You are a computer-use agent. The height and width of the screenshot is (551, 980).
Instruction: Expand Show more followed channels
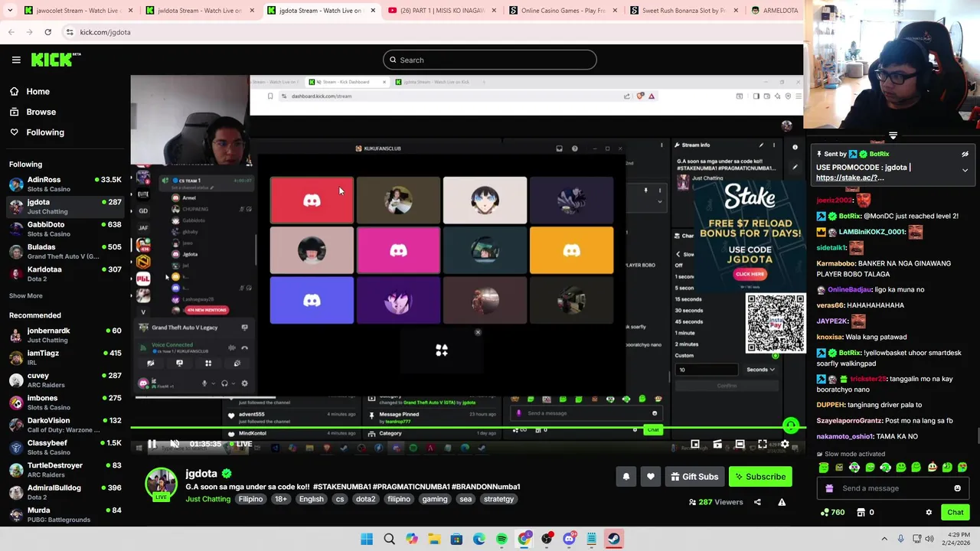pyautogui.click(x=26, y=295)
